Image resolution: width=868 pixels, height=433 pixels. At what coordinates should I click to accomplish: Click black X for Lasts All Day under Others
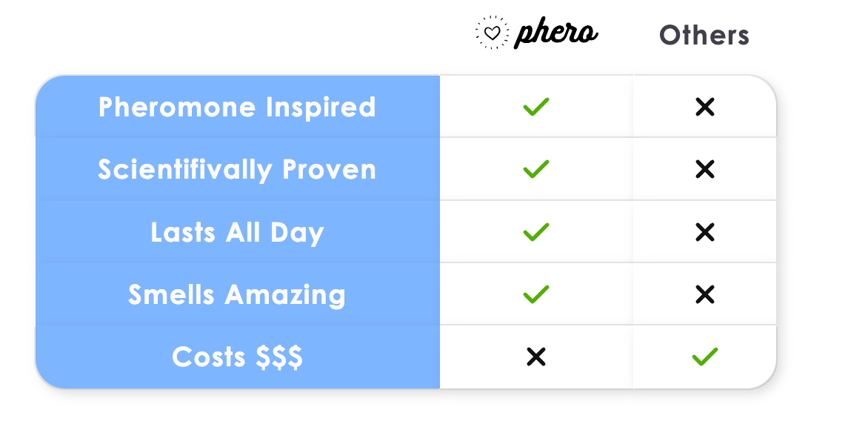(705, 233)
